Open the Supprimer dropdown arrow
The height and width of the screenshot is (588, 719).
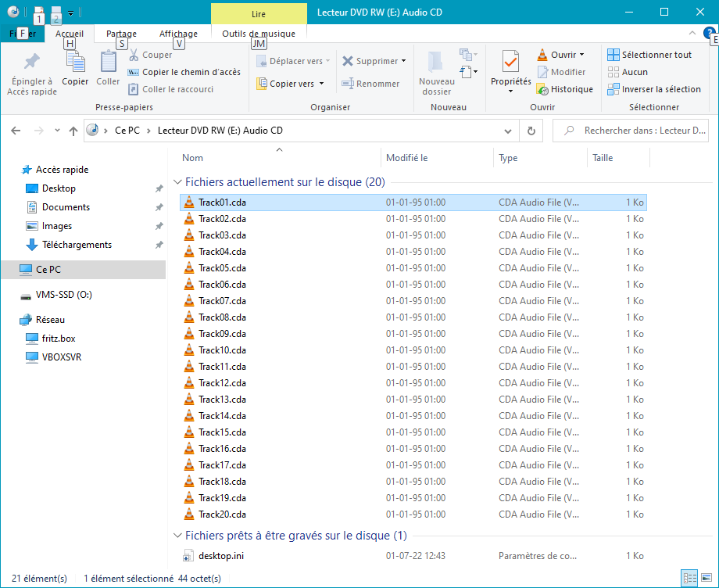pyautogui.click(x=403, y=61)
